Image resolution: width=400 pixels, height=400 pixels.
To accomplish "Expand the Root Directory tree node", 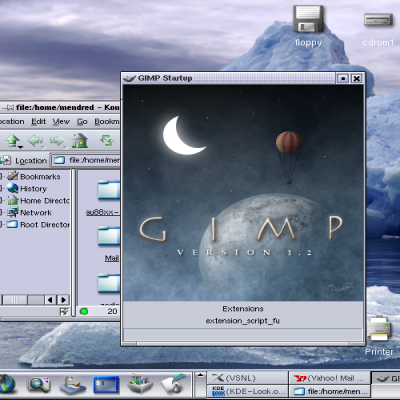I will tap(1, 225).
